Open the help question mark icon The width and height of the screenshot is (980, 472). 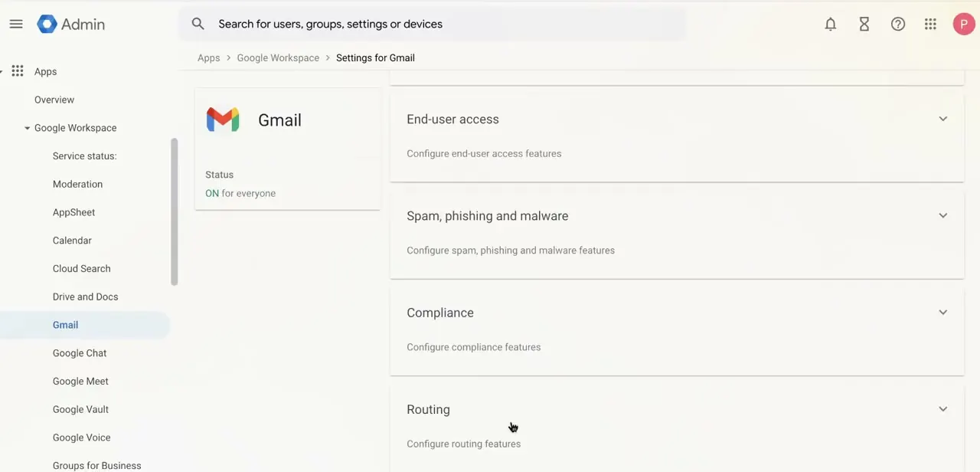[898, 25]
